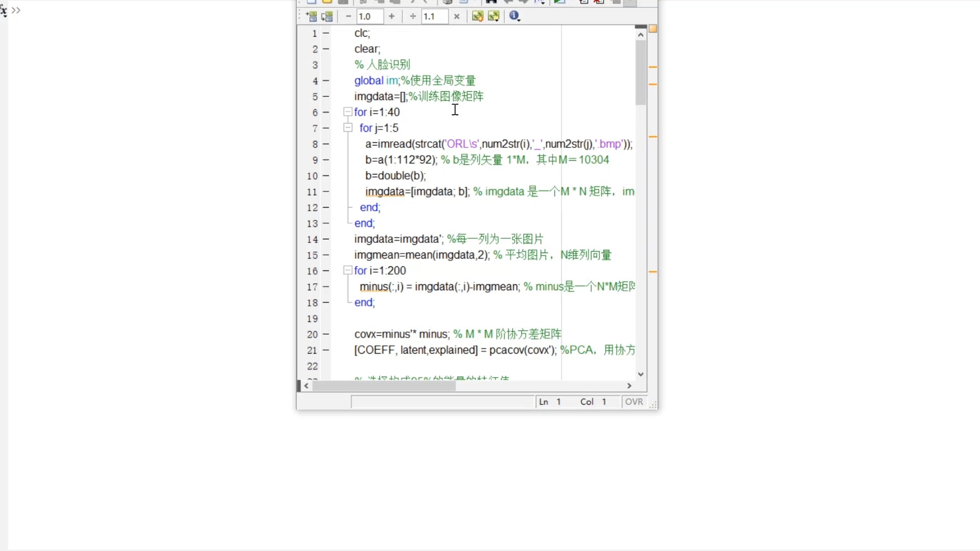Click the OVR overwrite status indicator

click(634, 402)
